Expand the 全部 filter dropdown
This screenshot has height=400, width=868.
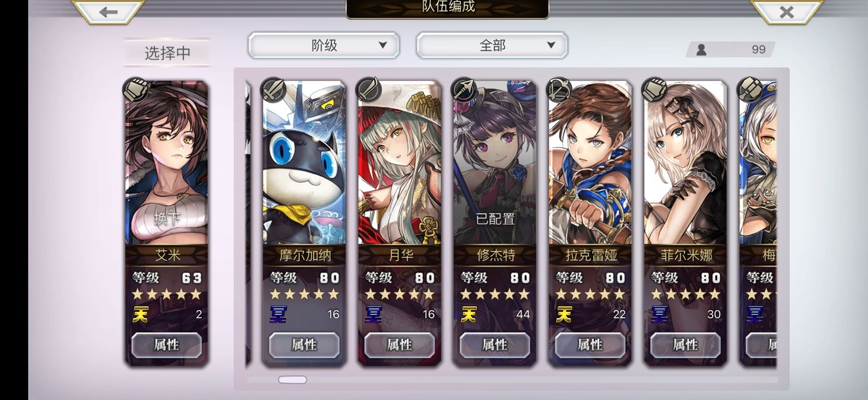coord(492,45)
